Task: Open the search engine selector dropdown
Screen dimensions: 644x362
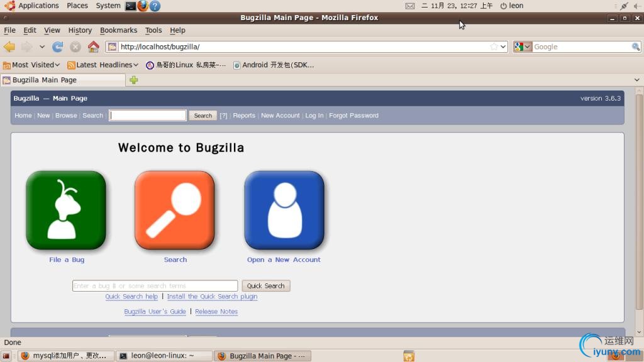Action: click(x=523, y=47)
